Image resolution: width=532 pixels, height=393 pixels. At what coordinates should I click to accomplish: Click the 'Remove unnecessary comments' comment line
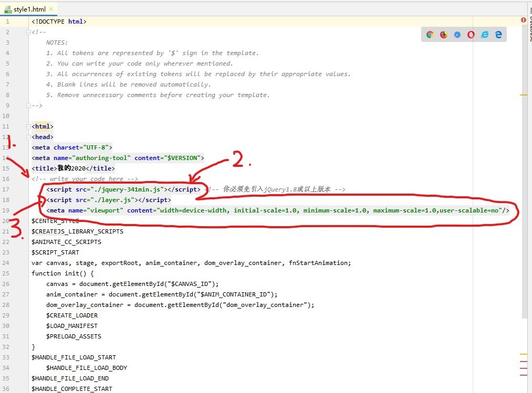pos(158,95)
